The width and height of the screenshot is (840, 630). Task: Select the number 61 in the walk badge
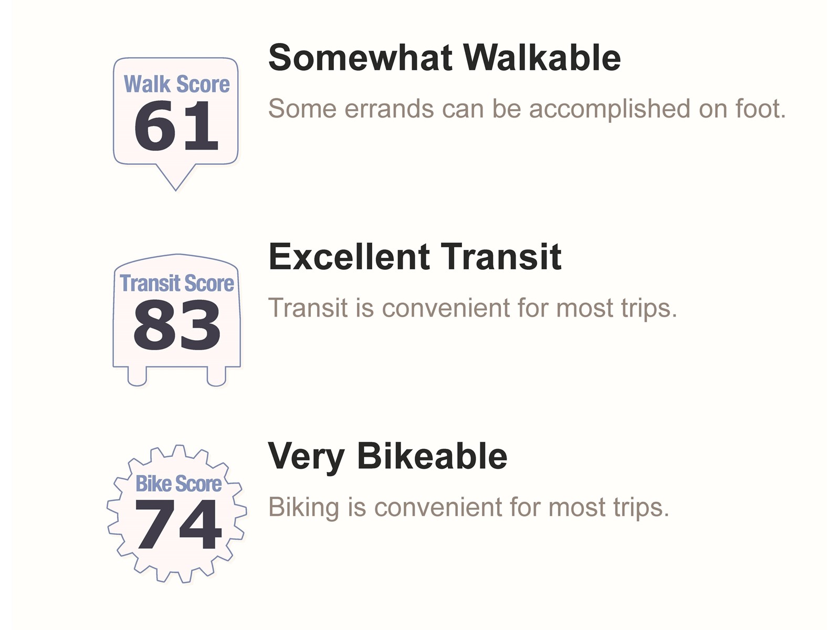tap(176, 126)
